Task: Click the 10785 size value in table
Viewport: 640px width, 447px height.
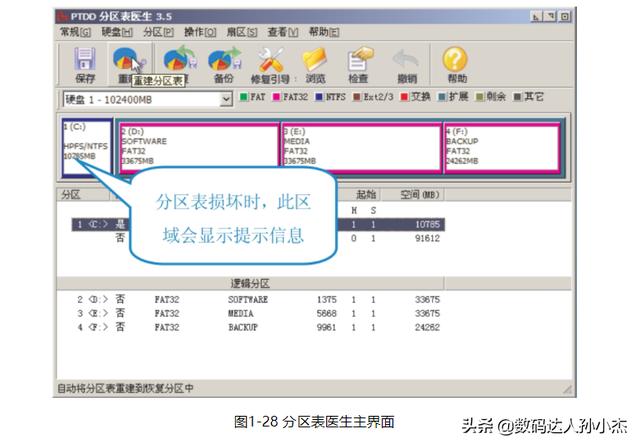Action: coord(427,225)
